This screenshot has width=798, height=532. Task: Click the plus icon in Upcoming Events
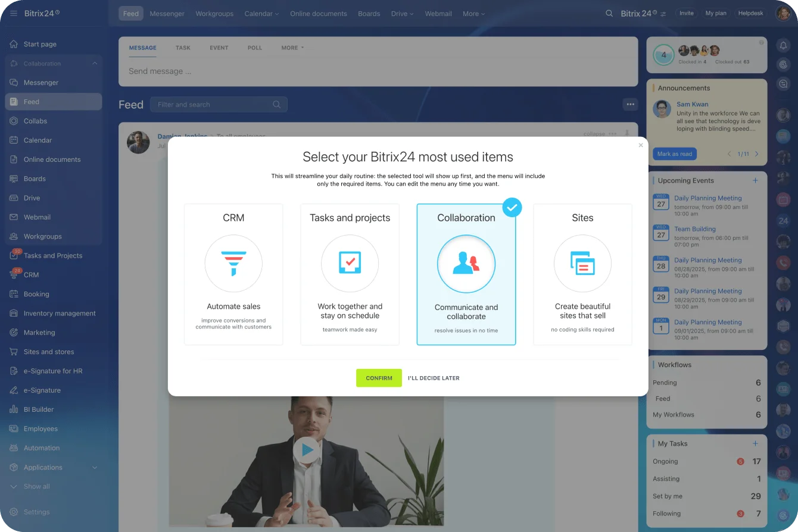click(x=755, y=180)
